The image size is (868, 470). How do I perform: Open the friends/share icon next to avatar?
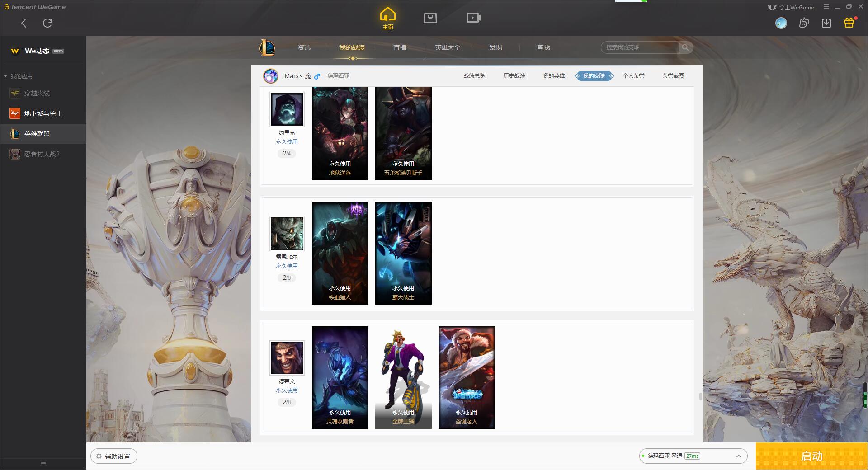(804, 23)
